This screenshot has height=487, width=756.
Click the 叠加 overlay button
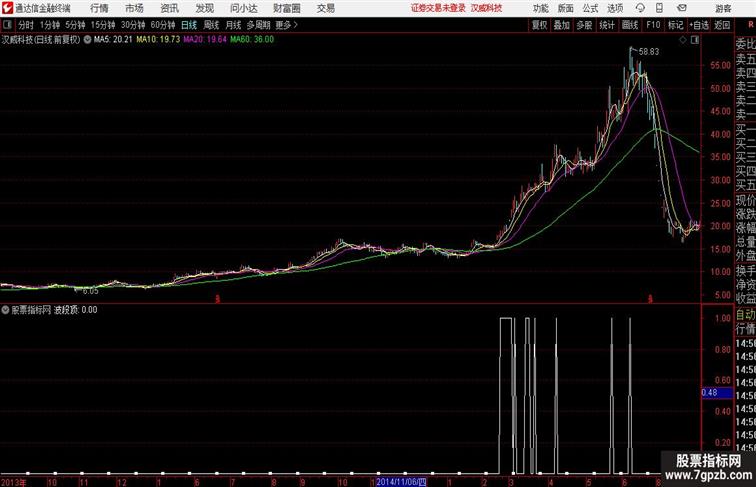coord(561,25)
